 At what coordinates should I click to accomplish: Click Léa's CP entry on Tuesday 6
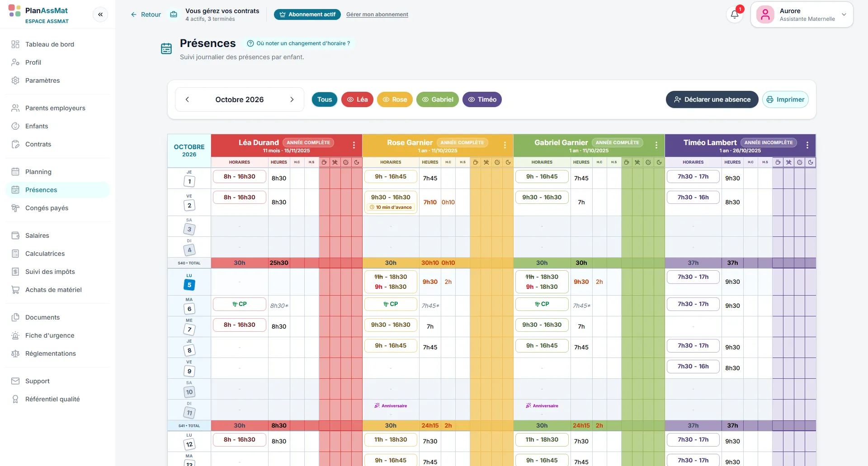(240, 304)
